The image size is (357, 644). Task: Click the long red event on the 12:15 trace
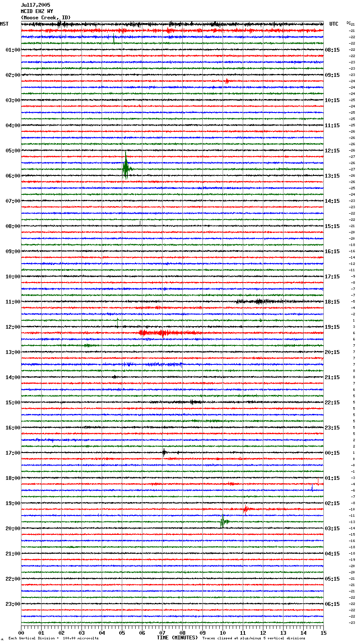point(170,333)
